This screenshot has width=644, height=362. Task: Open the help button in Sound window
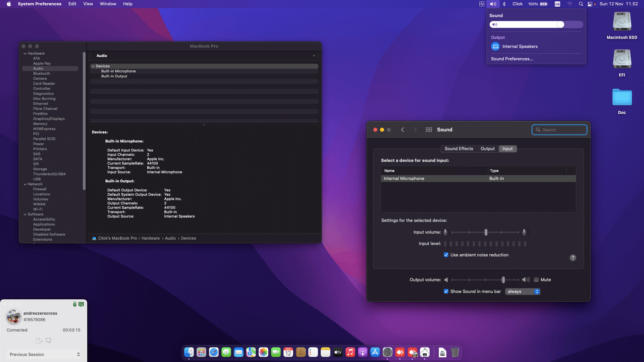[573, 258]
